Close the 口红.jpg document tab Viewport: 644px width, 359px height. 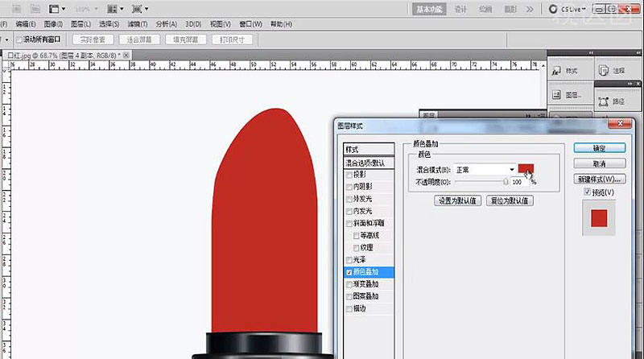pyautogui.click(x=126, y=55)
